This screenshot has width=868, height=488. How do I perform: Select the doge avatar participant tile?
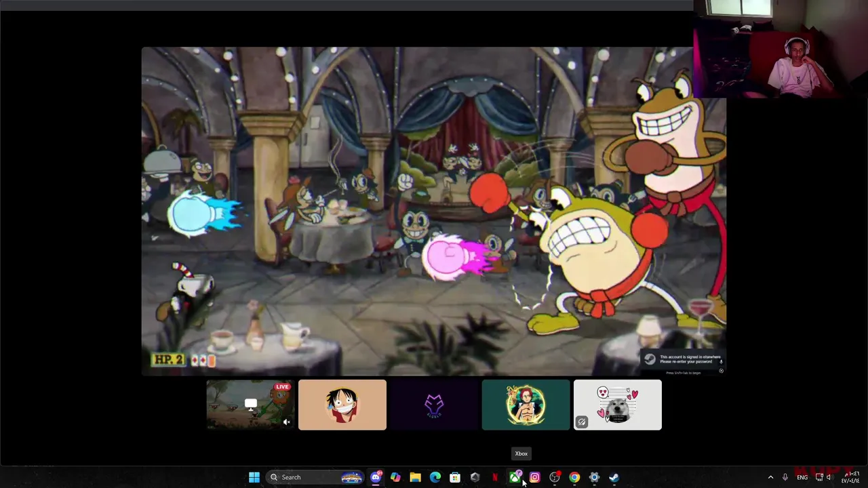pyautogui.click(x=618, y=405)
